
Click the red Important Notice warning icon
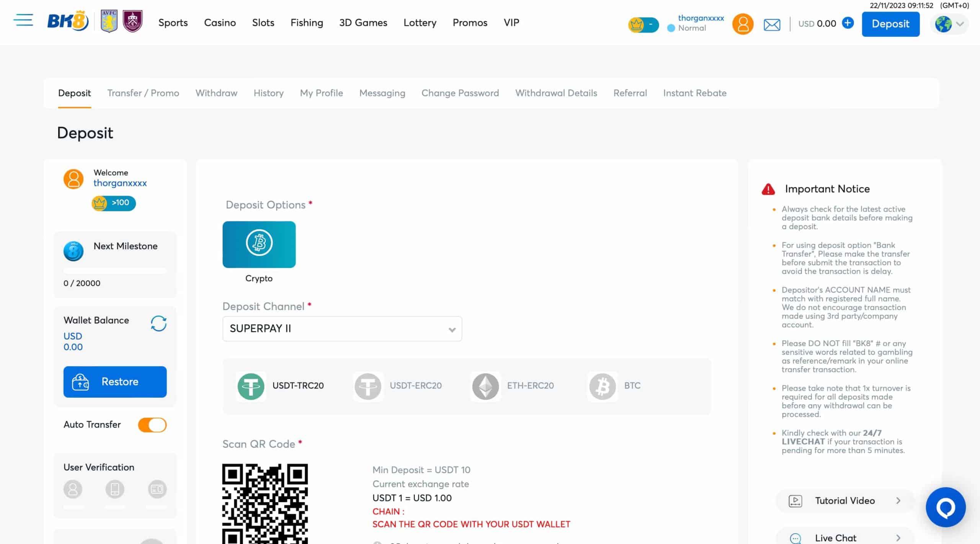click(768, 189)
